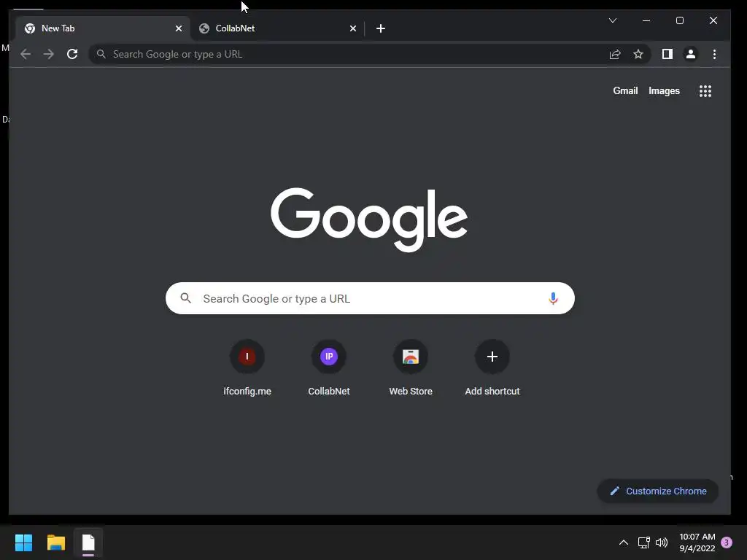Click the Google search box

click(370, 298)
